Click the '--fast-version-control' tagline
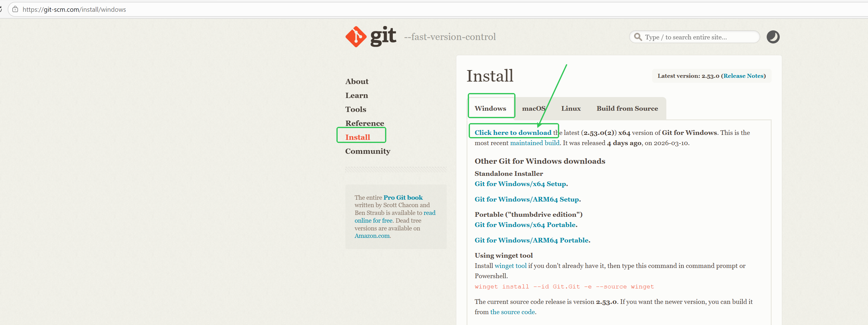 tap(450, 37)
